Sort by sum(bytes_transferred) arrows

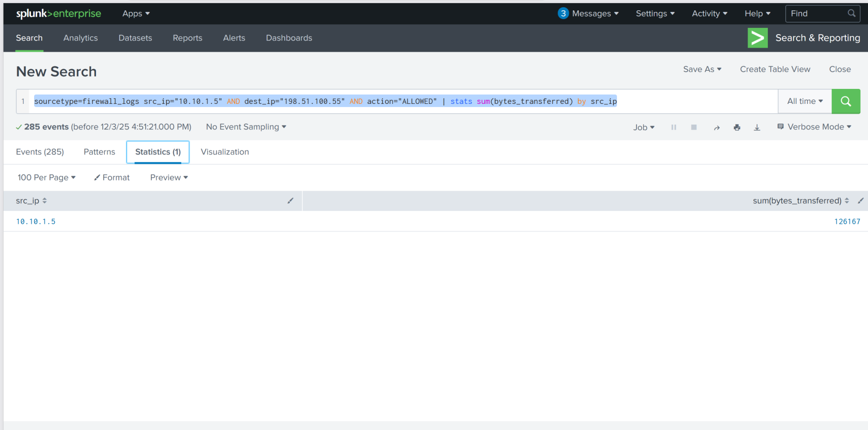tap(847, 201)
